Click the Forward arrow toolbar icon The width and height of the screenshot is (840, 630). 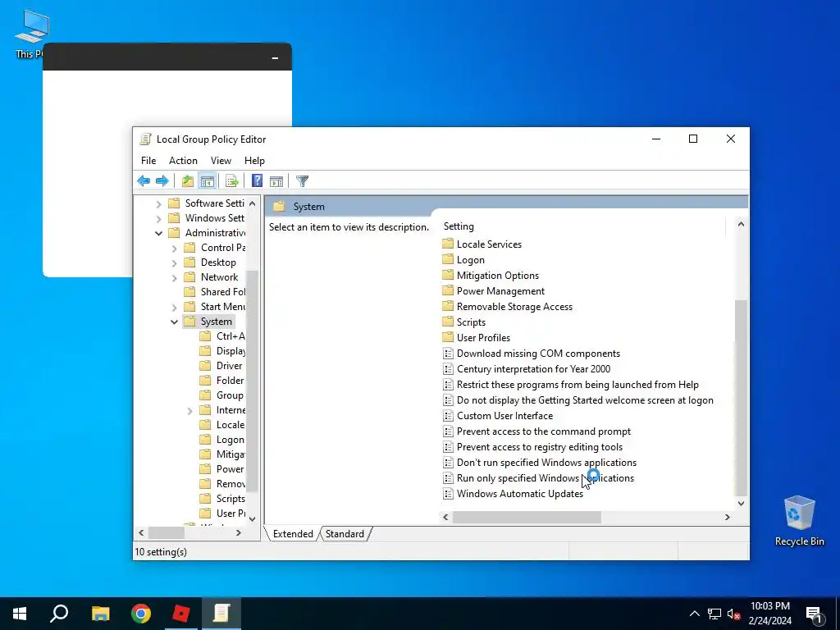tap(162, 181)
